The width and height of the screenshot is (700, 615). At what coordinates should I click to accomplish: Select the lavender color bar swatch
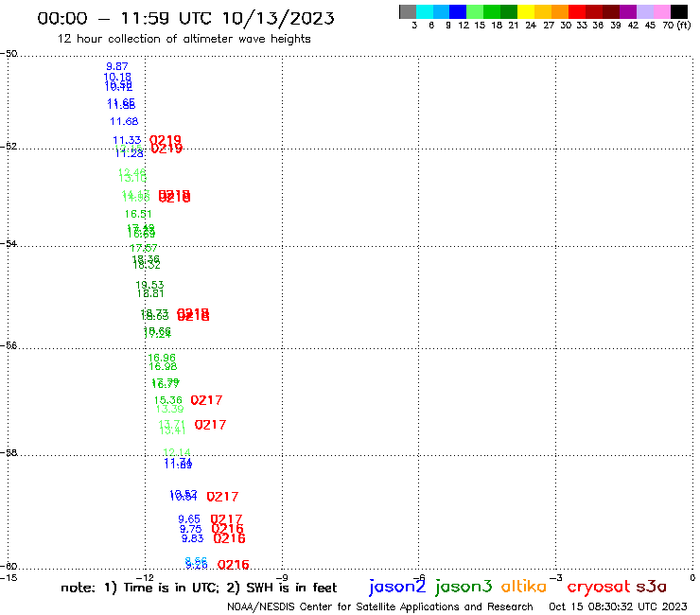click(x=645, y=11)
